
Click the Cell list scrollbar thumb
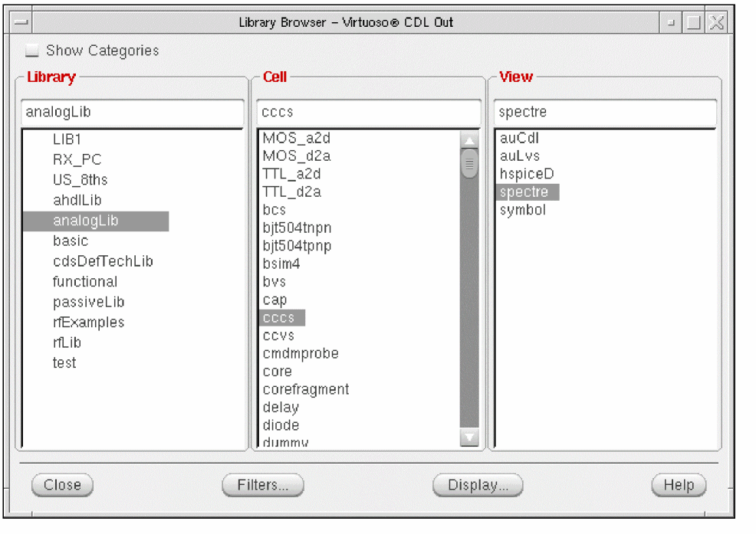[469, 164]
